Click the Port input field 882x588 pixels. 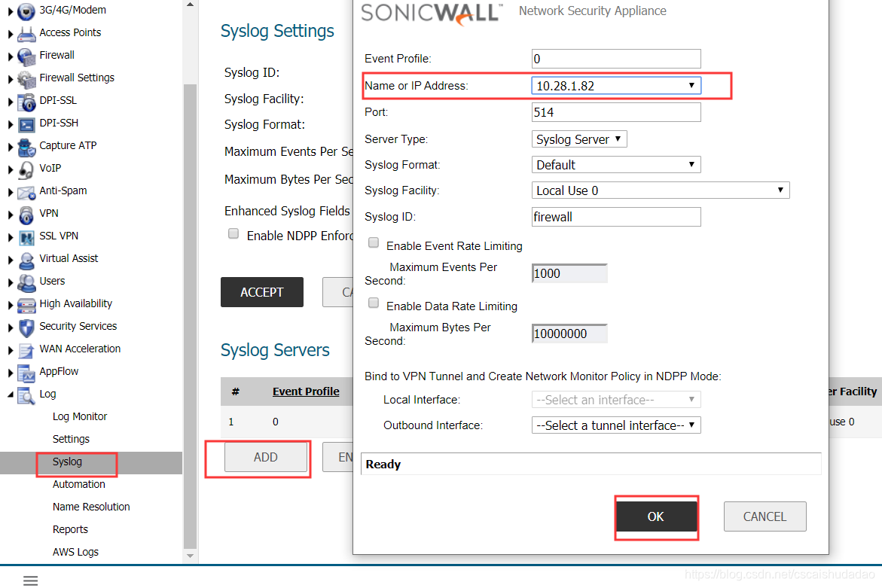(616, 112)
